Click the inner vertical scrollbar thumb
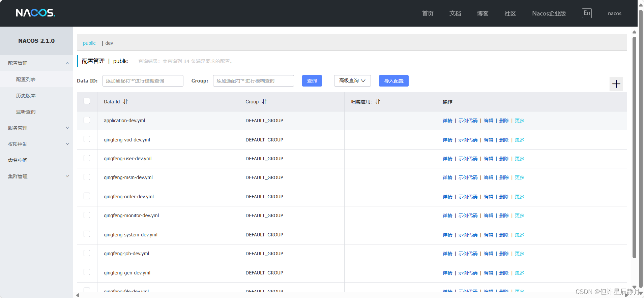The width and height of the screenshot is (644, 298). coord(634,147)
